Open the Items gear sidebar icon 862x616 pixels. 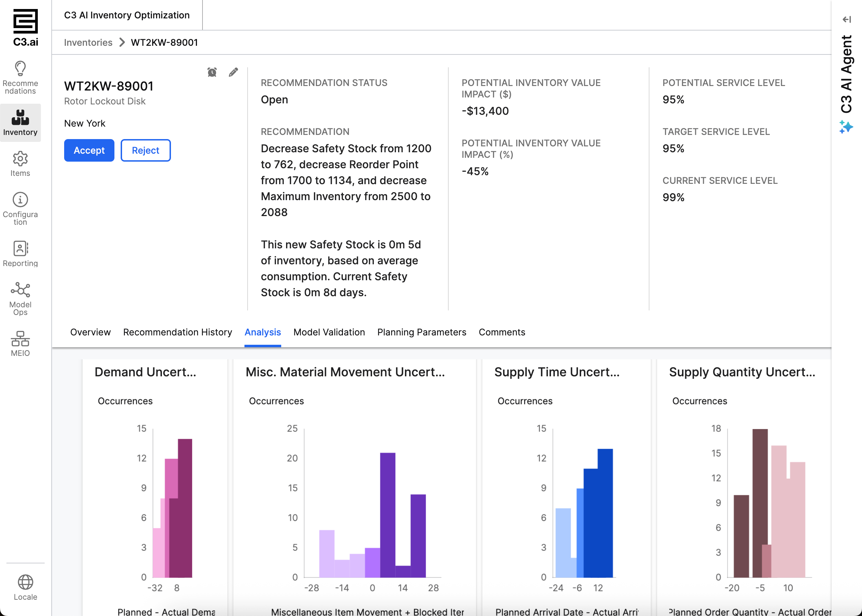(x=20, y=159)
